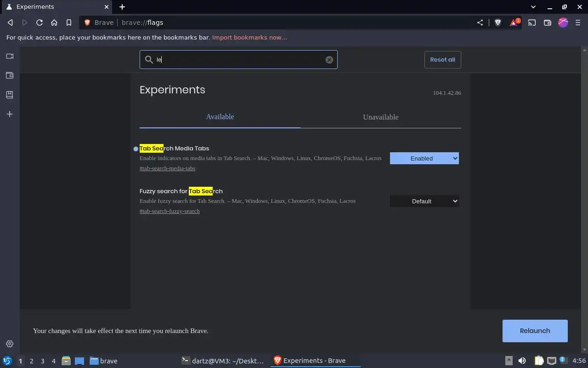Click the taskbar volume icon
The width and height of the screenshot is (588, 368).
(522, 361)
